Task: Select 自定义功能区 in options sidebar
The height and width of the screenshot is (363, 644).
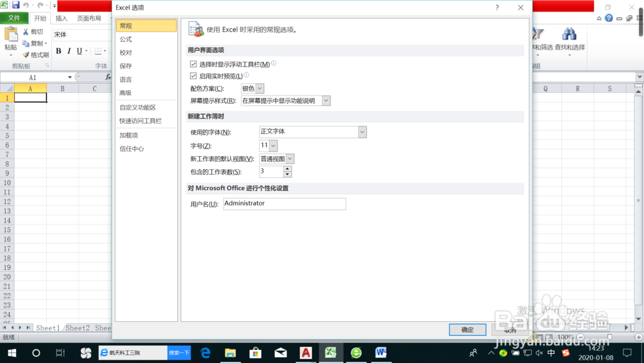Action: (x=146, y=108)
